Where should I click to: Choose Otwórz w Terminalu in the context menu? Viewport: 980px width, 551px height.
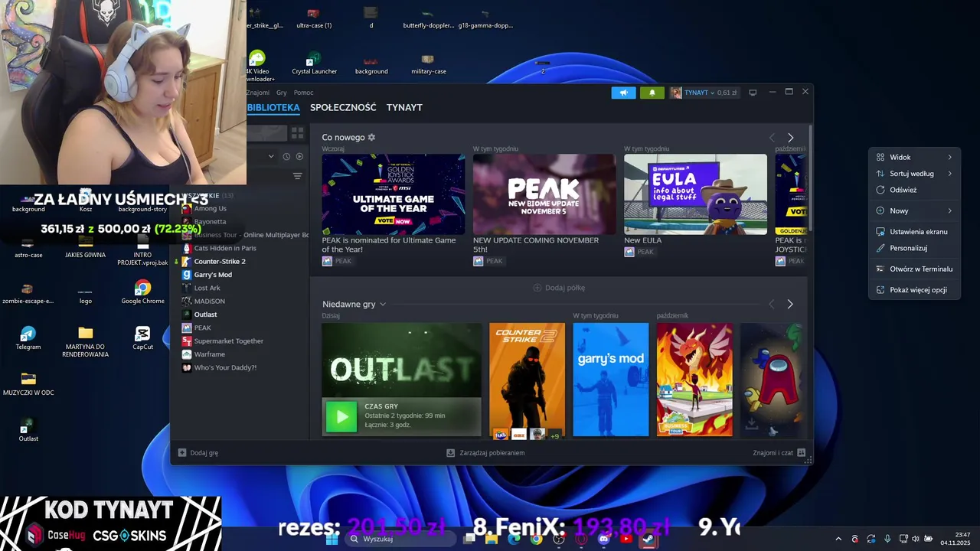[x=914, y=269]
